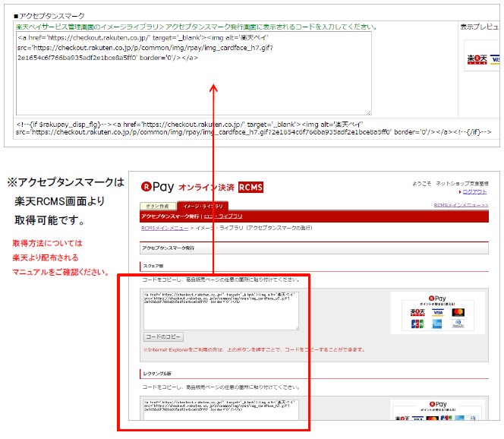This screenshot has width=504, height=439.
Task: Select アクセプタンスマーク発行 in the red sub-menu
Action: pyautogui.click(x=170, y=216)
